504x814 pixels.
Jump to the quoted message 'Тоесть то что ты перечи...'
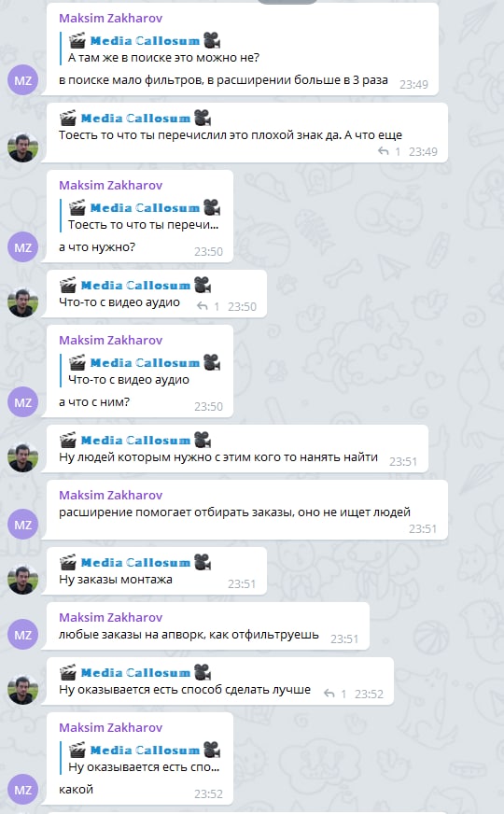(143, 216)
